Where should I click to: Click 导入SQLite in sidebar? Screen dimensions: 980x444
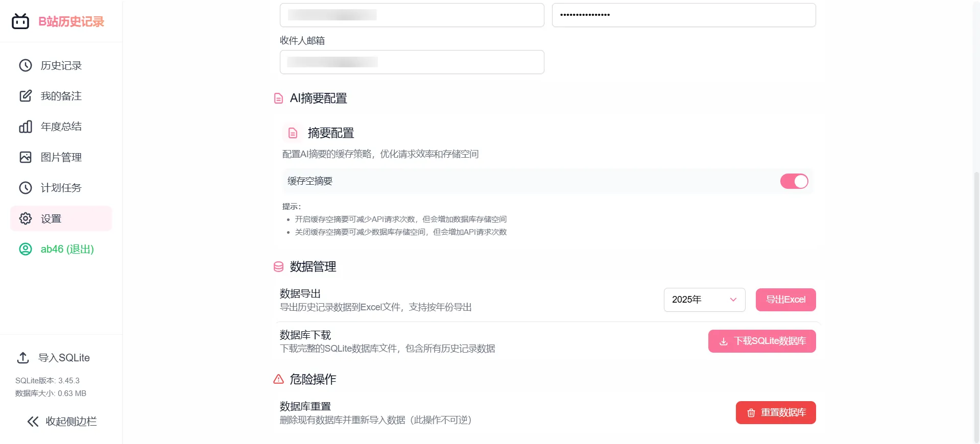[61, 358]
